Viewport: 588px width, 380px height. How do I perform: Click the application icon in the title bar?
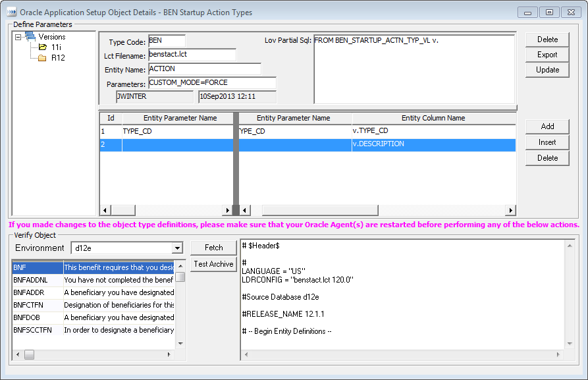coord(11,12)
